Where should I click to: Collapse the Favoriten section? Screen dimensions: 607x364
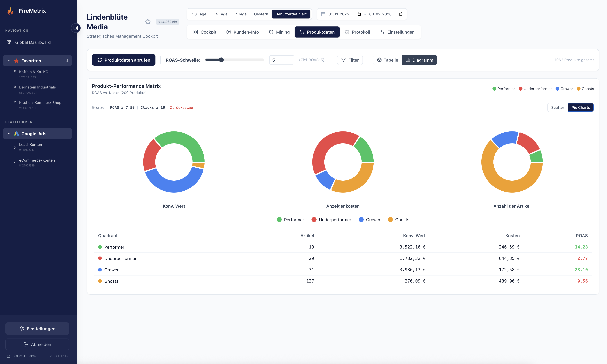pos(9,61)
